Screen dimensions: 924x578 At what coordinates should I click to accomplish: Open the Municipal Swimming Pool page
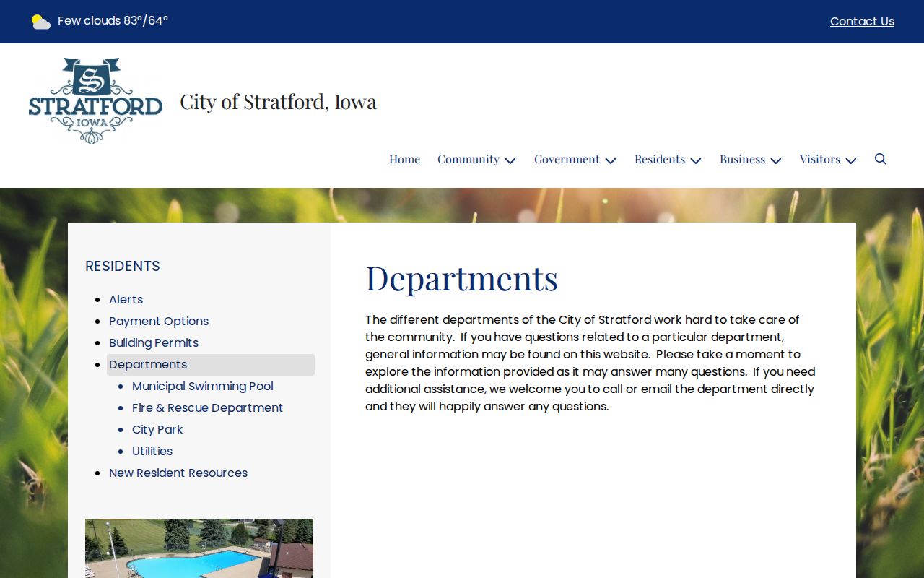(x=203, y=386)
